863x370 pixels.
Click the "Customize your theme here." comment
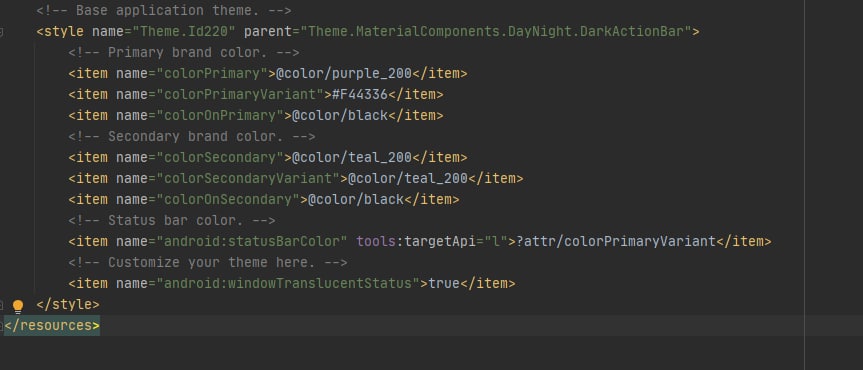coord(208,262)
